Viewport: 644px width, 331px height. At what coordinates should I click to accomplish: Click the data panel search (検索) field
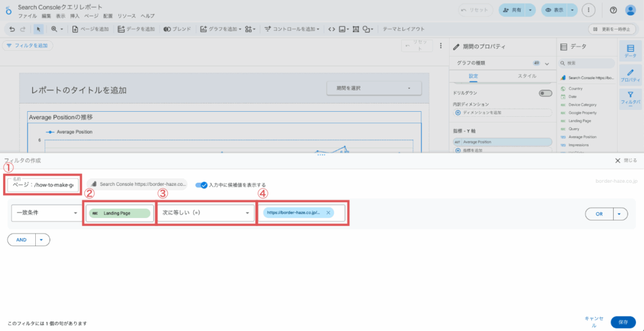point(587,63)
